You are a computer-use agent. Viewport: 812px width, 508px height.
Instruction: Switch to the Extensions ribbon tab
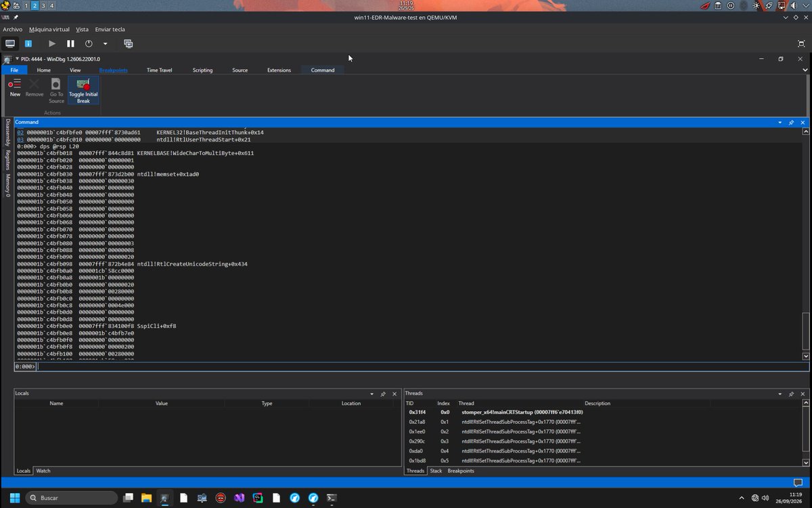pyautogui.click(x=279, y=70)
